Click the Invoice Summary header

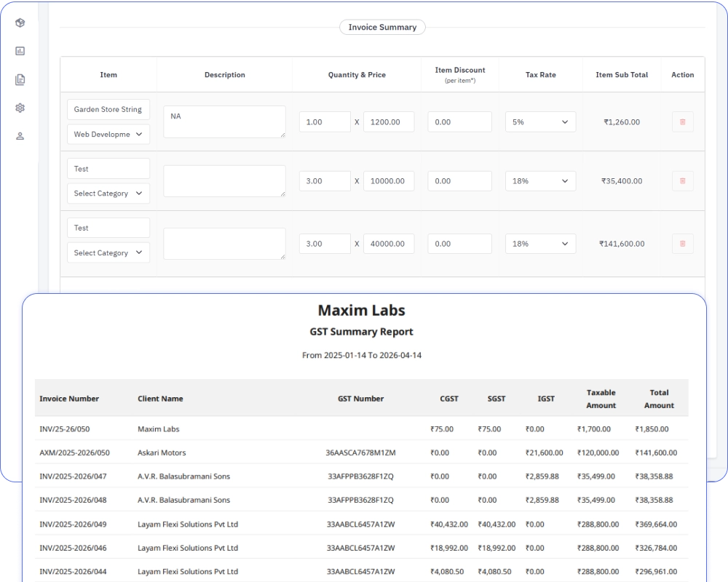pos(382,27)
